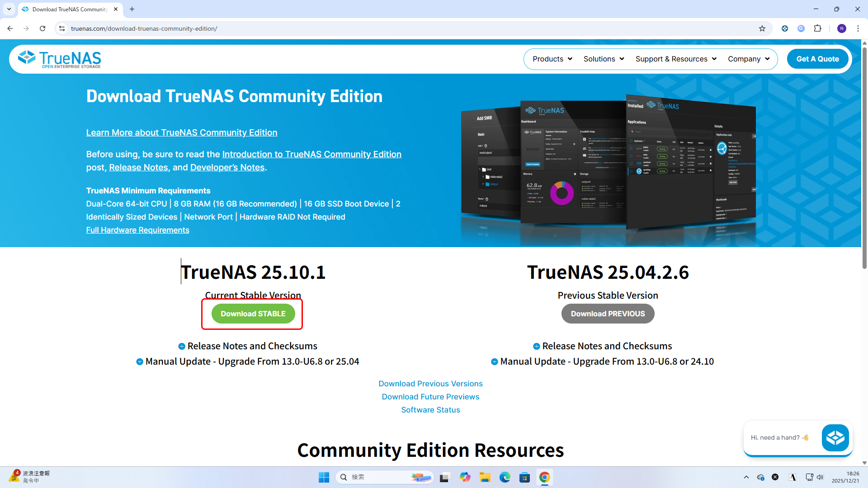Expand Release Notes and Checksums for 25.10.1
This screenshot has height=488, width=868.
point(248,346)
